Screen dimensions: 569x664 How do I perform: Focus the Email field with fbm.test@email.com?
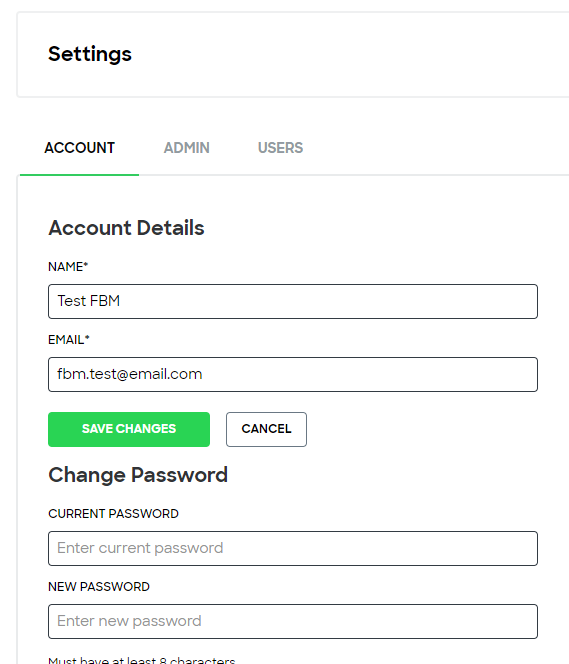point(293,374)
